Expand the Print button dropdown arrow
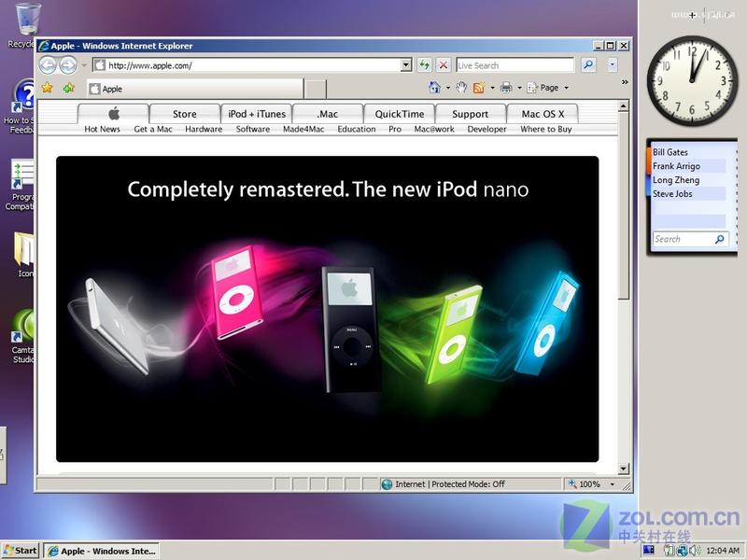Screen dimensions: 747x560 (x=519, y=88)
